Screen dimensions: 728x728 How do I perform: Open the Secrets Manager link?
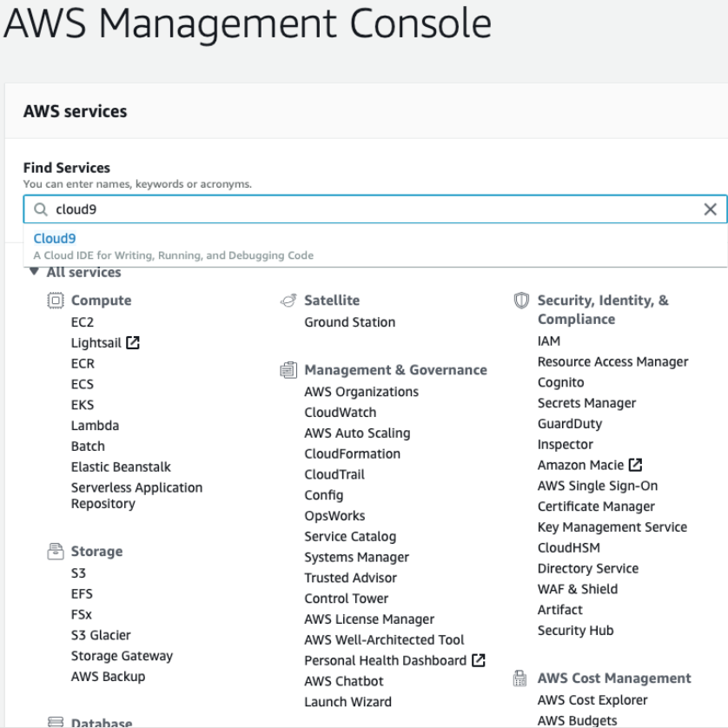click(x=586, y=403)
